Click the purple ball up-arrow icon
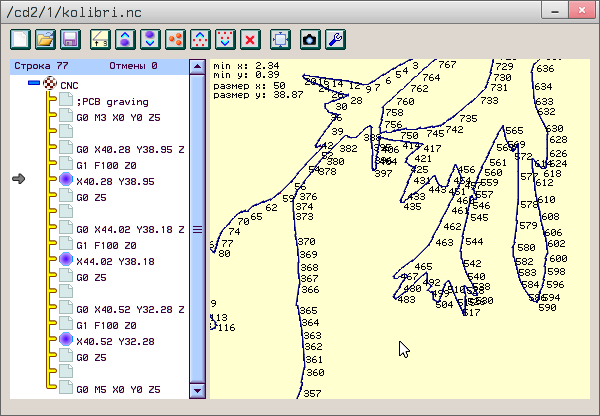The width and height of the screenshot is (600, 416). [125, 39]
